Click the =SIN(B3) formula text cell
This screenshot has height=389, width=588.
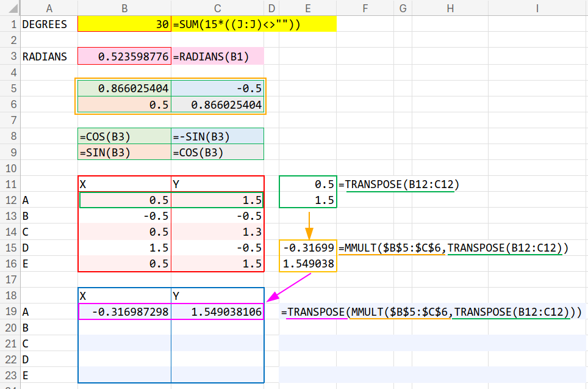click(x=124, y=152)
